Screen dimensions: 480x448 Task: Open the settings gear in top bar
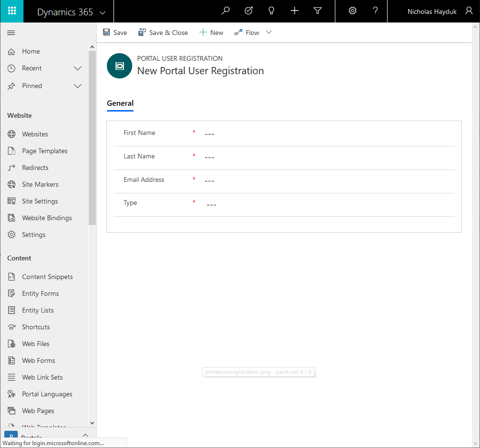coord(353,11)
